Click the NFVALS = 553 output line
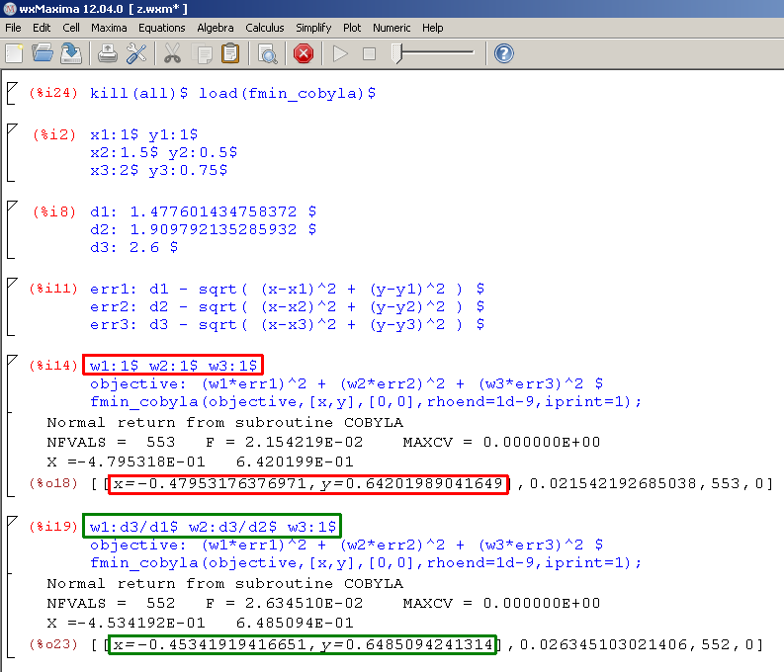The height and width of the screenshot is (672, 784). tap(323, 442)
